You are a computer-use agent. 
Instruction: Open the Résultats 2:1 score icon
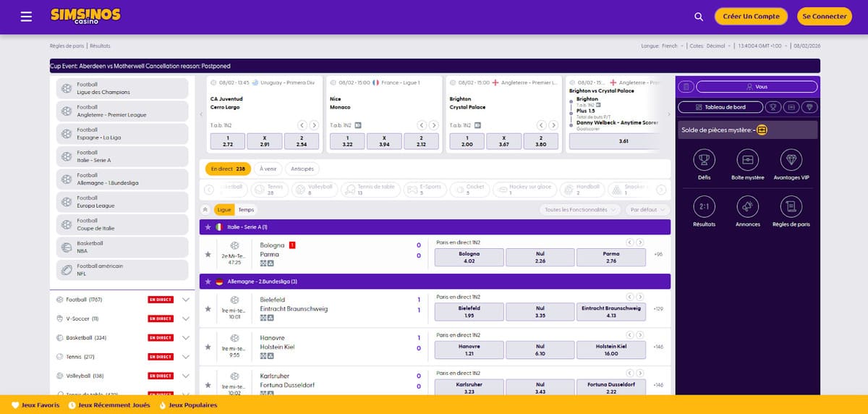(704, 207)
